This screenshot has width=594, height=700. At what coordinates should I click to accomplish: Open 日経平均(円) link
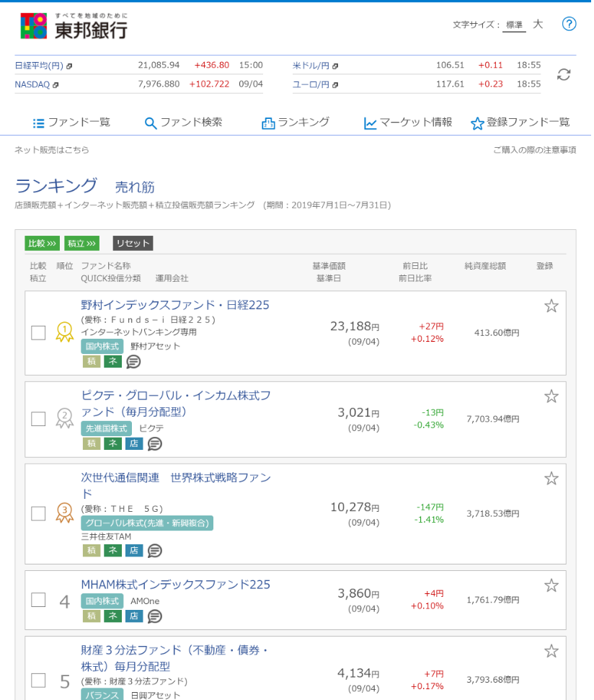pyautogui.click(x=39, y=66)
